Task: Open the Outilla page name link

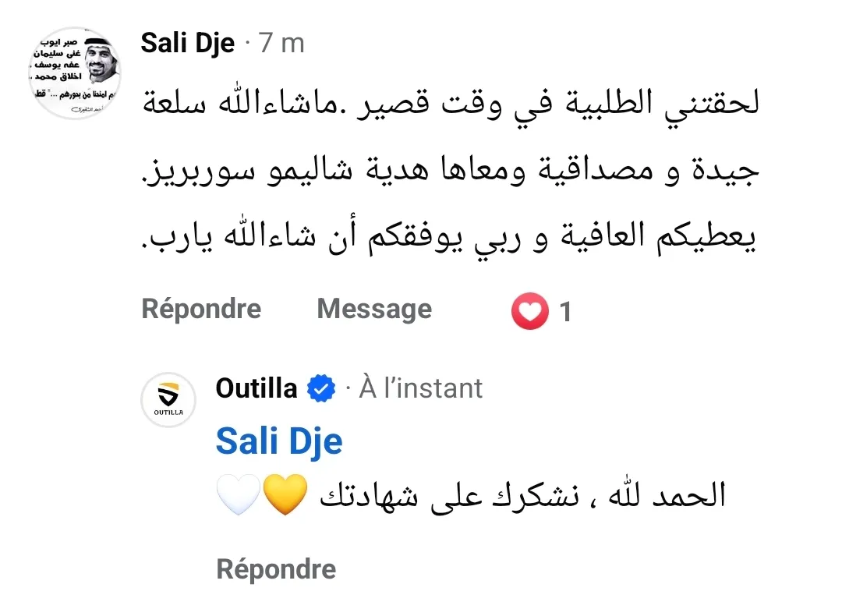Action: click(x=256, y=388)
